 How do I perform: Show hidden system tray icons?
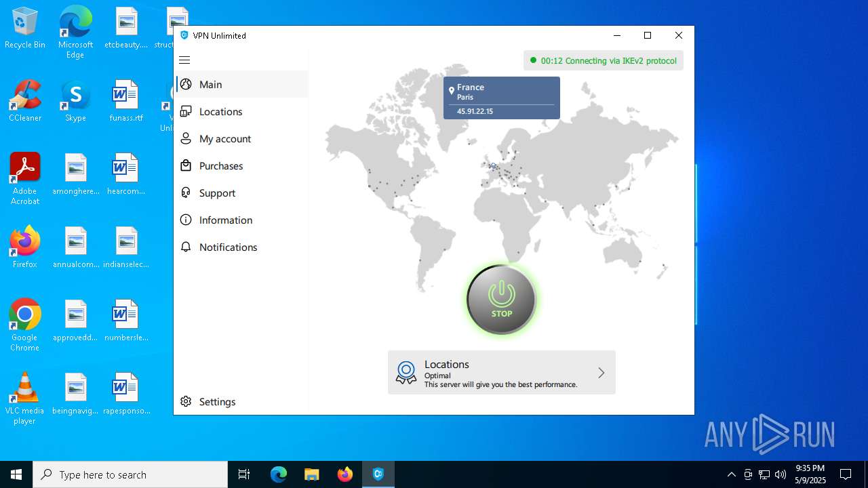click(x=731, y=474)
